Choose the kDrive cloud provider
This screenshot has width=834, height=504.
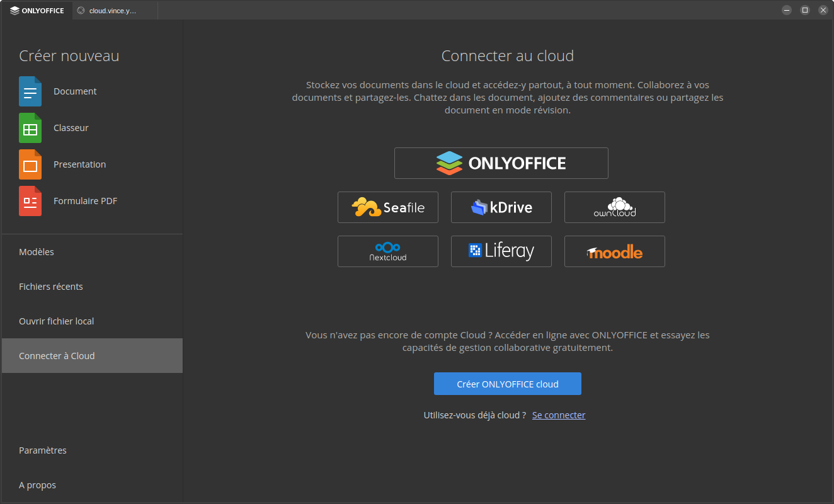(x=501, y=207)
